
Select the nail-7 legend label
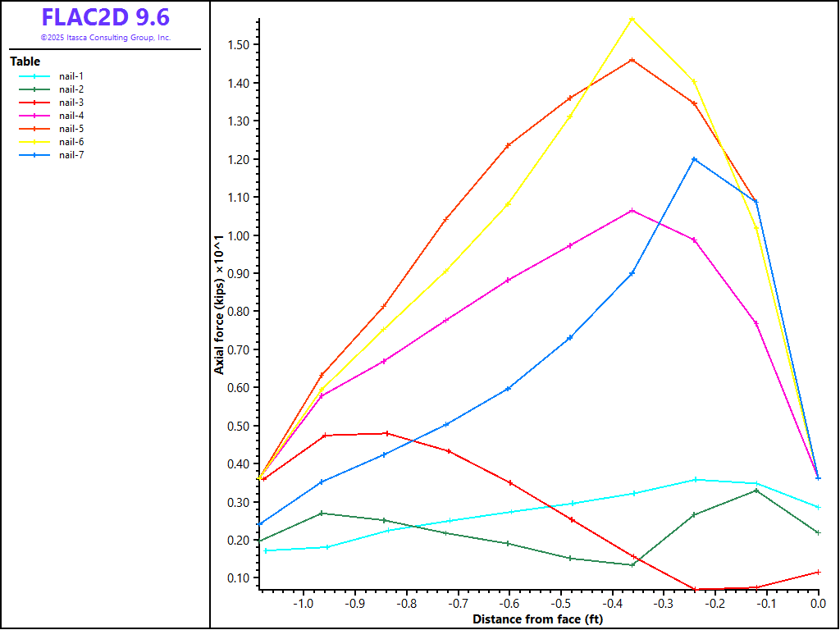tap(71, 155)
